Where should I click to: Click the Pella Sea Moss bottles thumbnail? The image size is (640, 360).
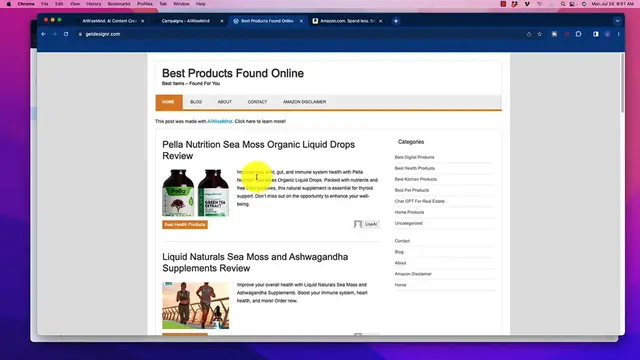(196, 193)
